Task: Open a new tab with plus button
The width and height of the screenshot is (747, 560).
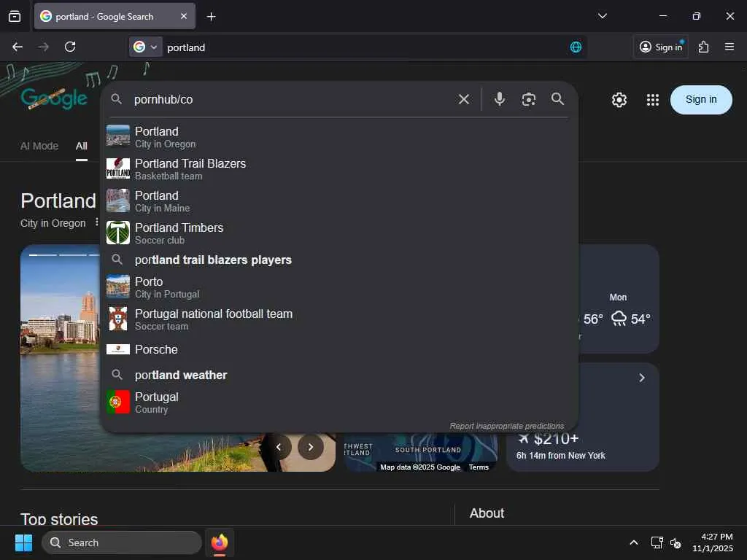Action: [x=211, y=17]
